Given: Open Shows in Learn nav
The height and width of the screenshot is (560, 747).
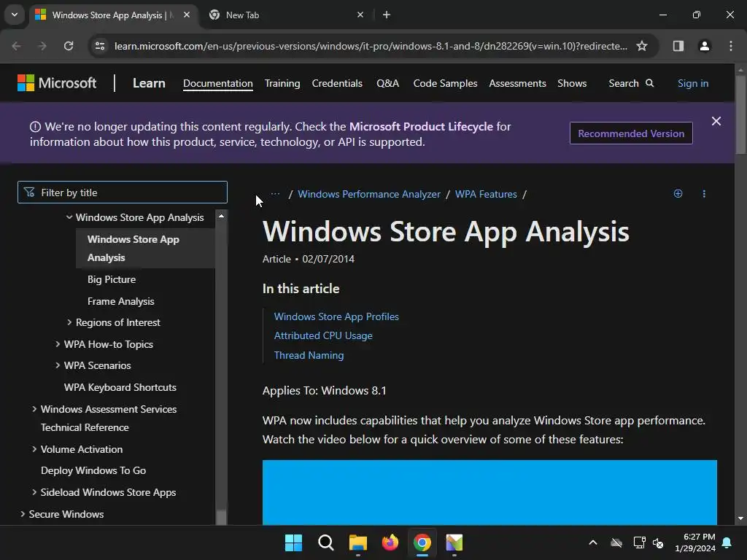Looking at the screenshot, I should tap(572, 83).
